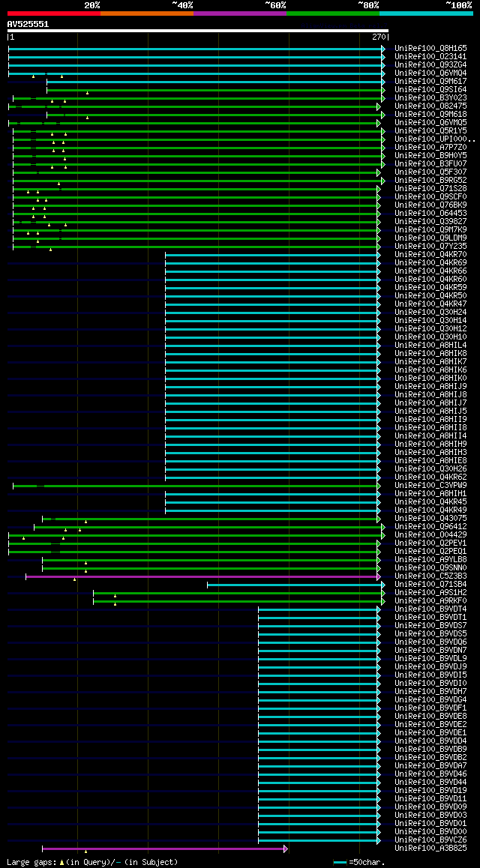This screenshot has width=480, height=868.
Task: Select the UniRef100_A8HIL4 label
Action: [430, 346]
